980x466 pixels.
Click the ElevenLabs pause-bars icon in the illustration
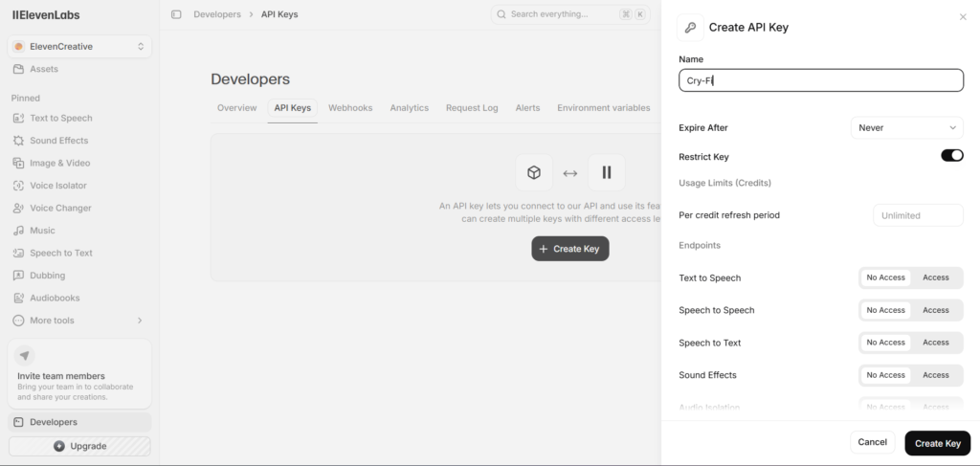coord(606,172)
